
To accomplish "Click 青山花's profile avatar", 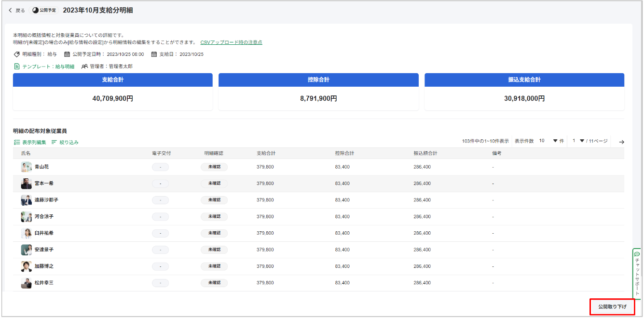I will point(26,167).
